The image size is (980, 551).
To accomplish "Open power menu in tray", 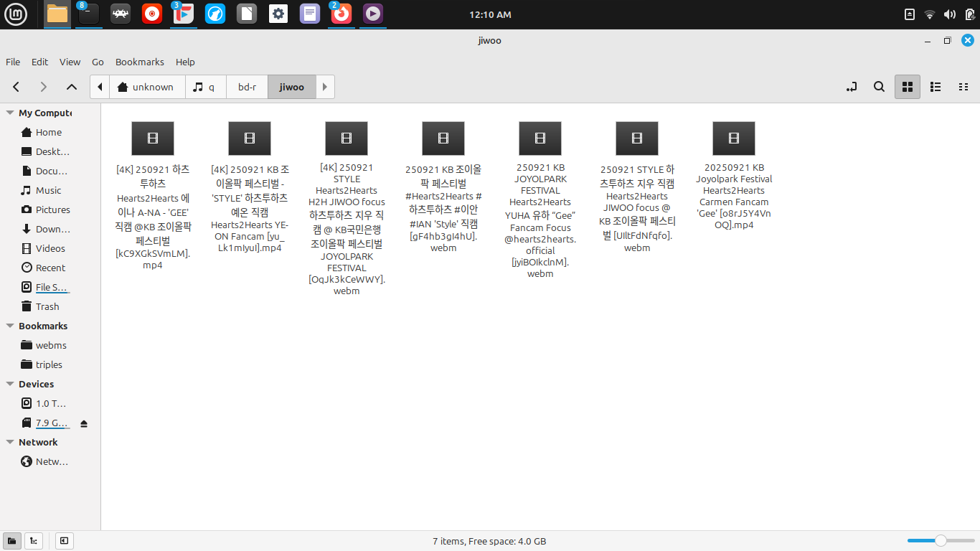I will coord(969,14).
